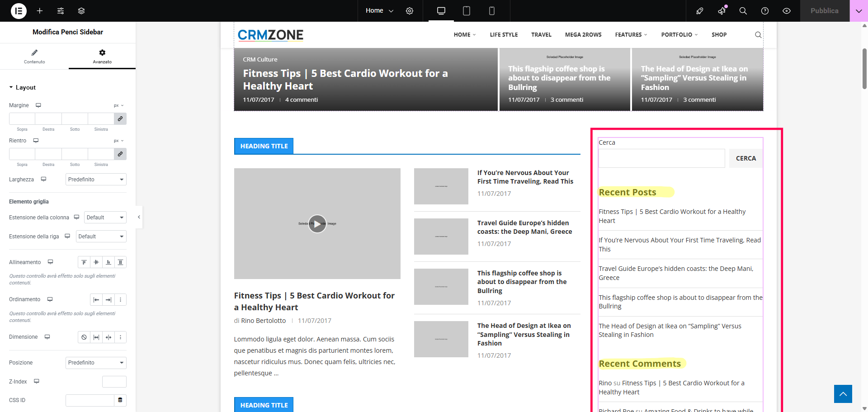Viewport: 868px width, 412px height.
Task: Switch to tablet preview mode
Action: (x=467, y=11)
